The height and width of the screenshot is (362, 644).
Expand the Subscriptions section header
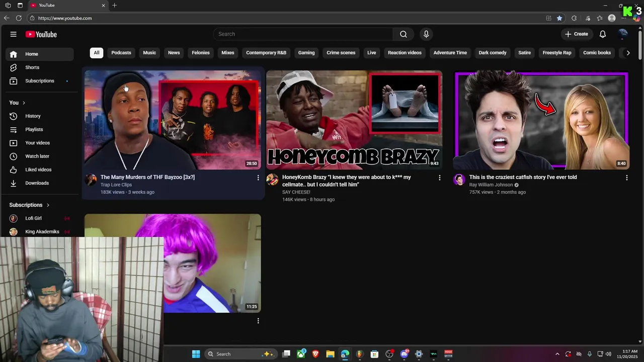click(30, 205)
